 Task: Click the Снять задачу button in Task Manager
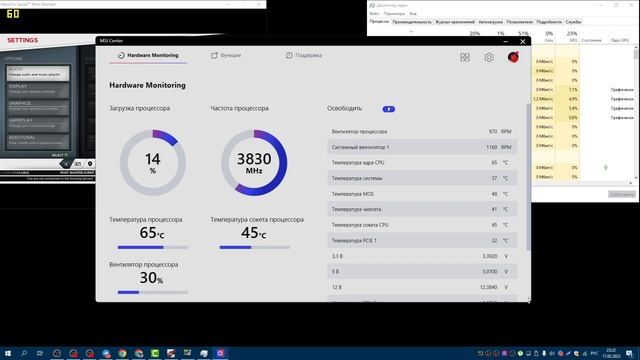622,194
